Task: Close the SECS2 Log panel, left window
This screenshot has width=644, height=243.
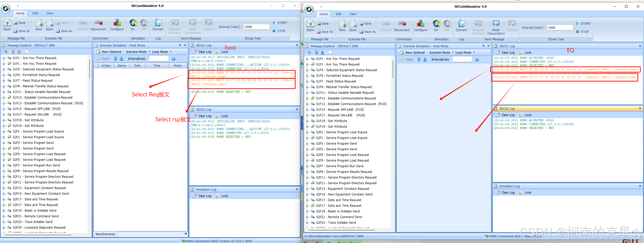Action: [297, 109]
